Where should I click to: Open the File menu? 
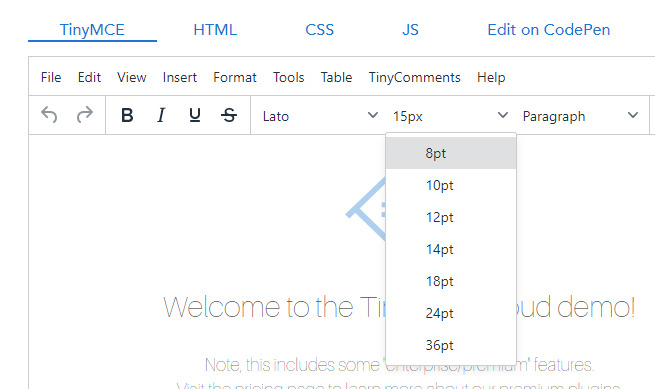click(51, 77)
